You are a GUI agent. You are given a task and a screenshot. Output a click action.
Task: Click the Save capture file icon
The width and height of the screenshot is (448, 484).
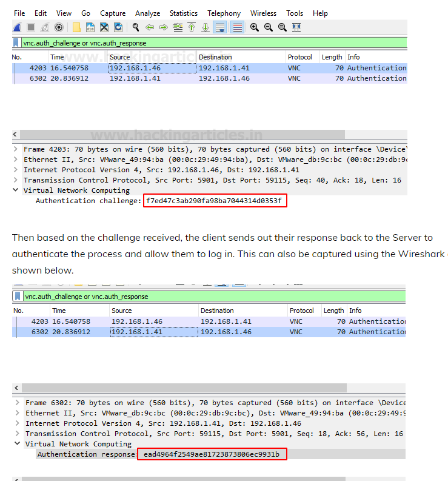[90, 27]
